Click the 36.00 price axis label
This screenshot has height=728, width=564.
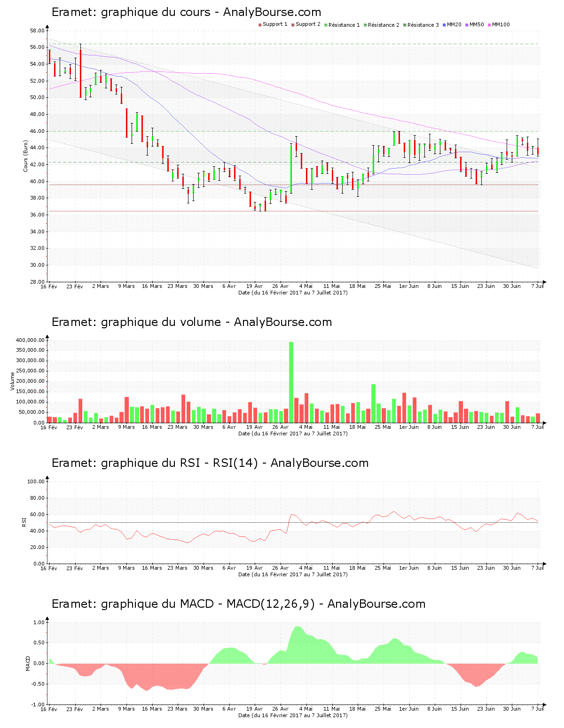pyautogui.click(x=37, y=215)
